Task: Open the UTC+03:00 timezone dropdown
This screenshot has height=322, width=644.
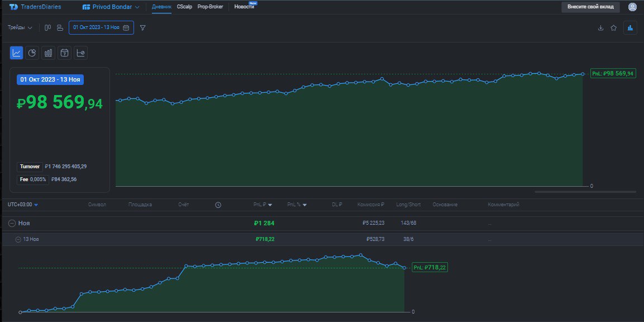Action: point(21,204)
